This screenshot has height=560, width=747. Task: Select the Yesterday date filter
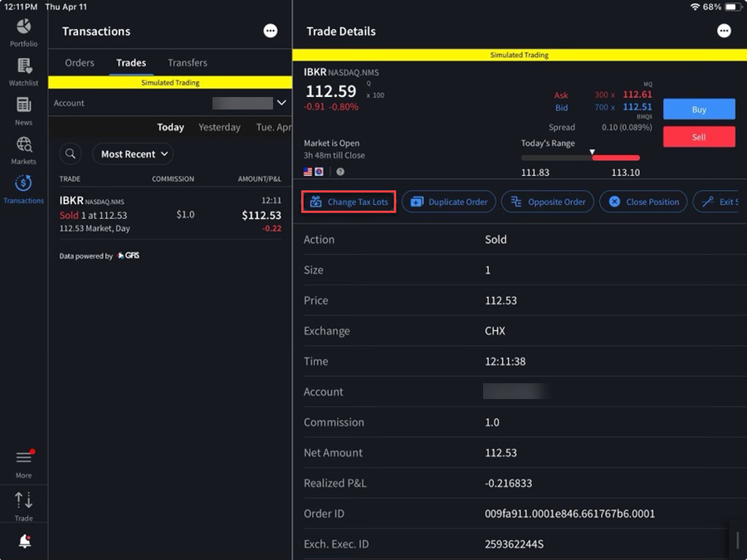pos(219,127)
